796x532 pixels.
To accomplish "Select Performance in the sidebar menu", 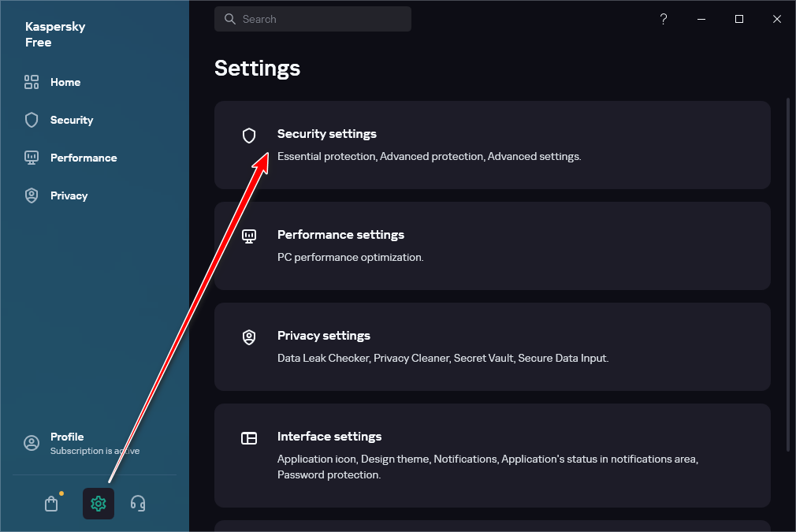I will (x=84, y=158).
